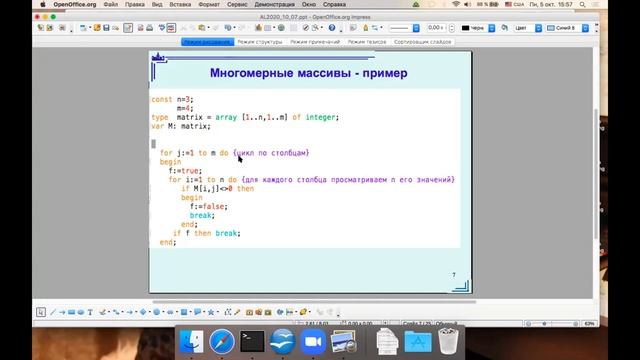Select the Basic Shapes diamond tool
Viewport: 640px width, 360px height.
pyautogui.click(x=143, y=312)
